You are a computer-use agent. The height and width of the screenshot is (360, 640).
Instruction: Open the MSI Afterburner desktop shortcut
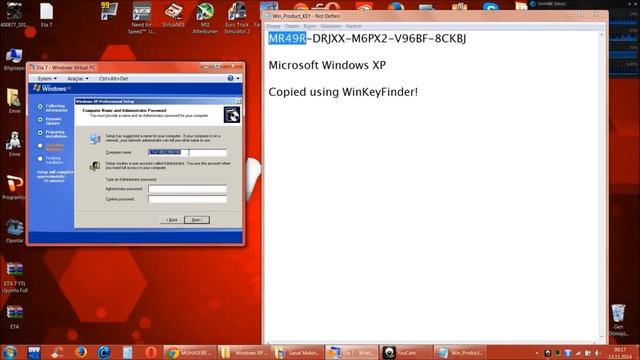205,18
